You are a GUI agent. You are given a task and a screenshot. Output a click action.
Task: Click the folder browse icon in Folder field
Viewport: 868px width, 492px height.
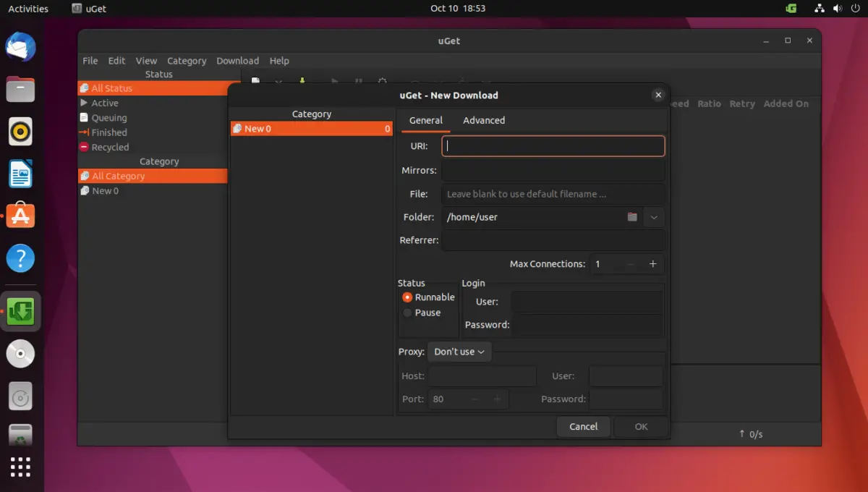(632, 217)
